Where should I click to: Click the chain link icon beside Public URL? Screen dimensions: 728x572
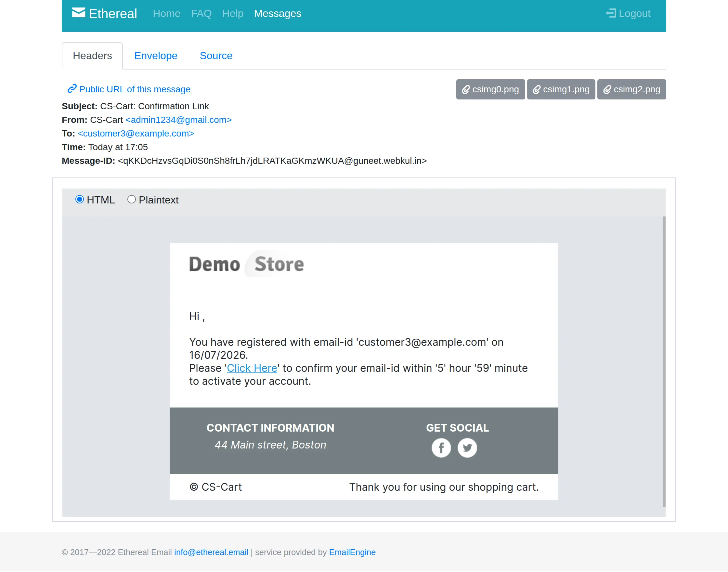coord(72,89)
